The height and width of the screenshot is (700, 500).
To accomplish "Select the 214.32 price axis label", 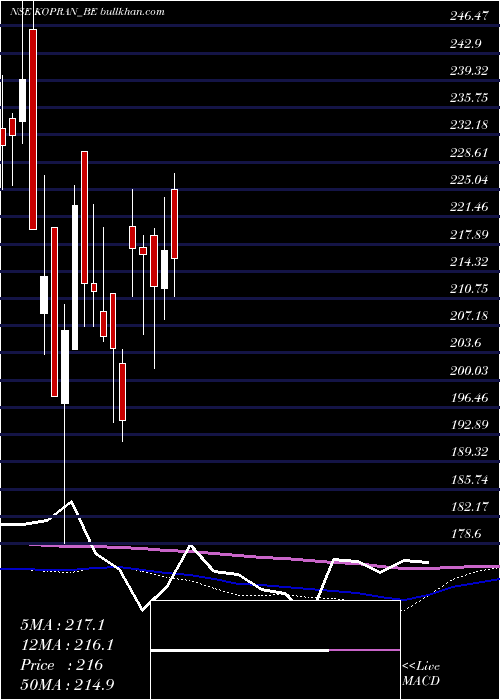I will [x=469, y=262].
